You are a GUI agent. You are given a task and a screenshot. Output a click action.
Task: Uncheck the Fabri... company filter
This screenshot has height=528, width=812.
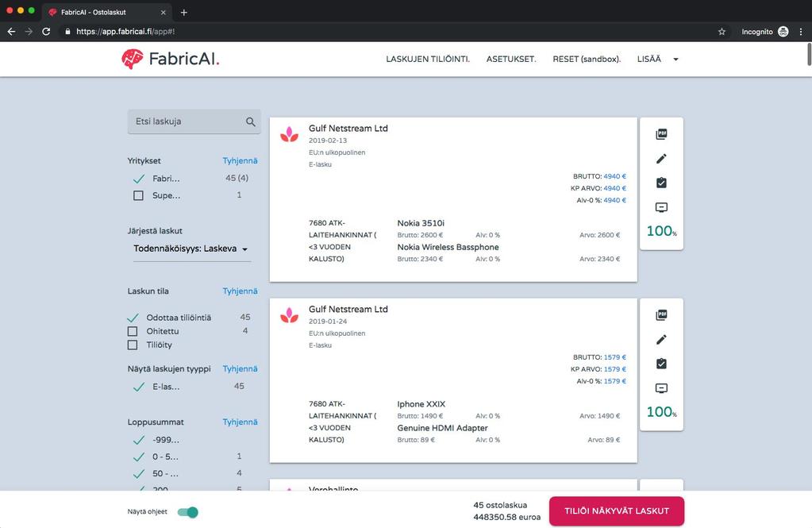tap(139, 179)
